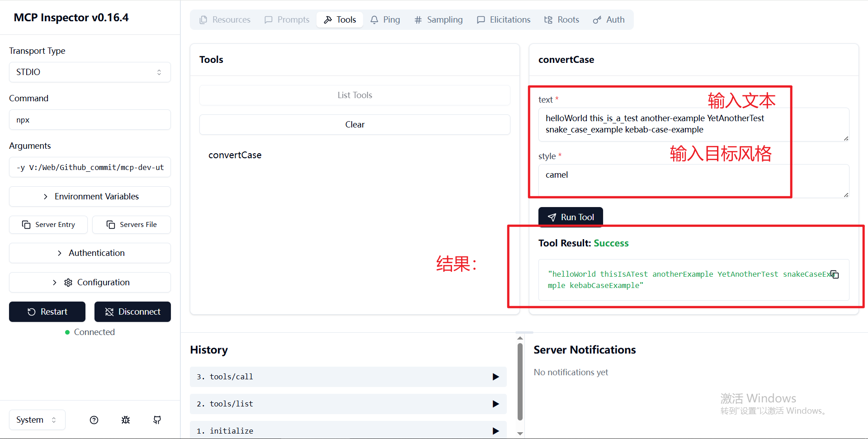Click the 'No notifications yet' text
868x439 pixels.
[571, 372]
